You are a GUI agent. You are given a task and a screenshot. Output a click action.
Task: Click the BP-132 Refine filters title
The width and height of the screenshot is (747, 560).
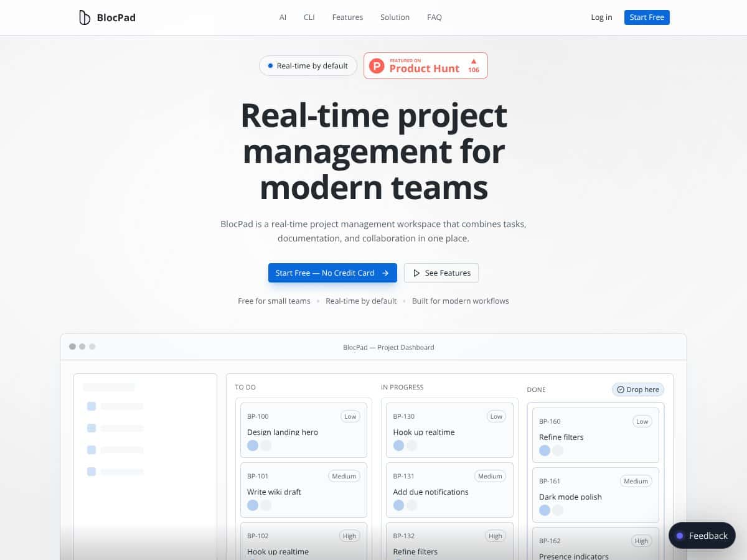tap(415, 551)
